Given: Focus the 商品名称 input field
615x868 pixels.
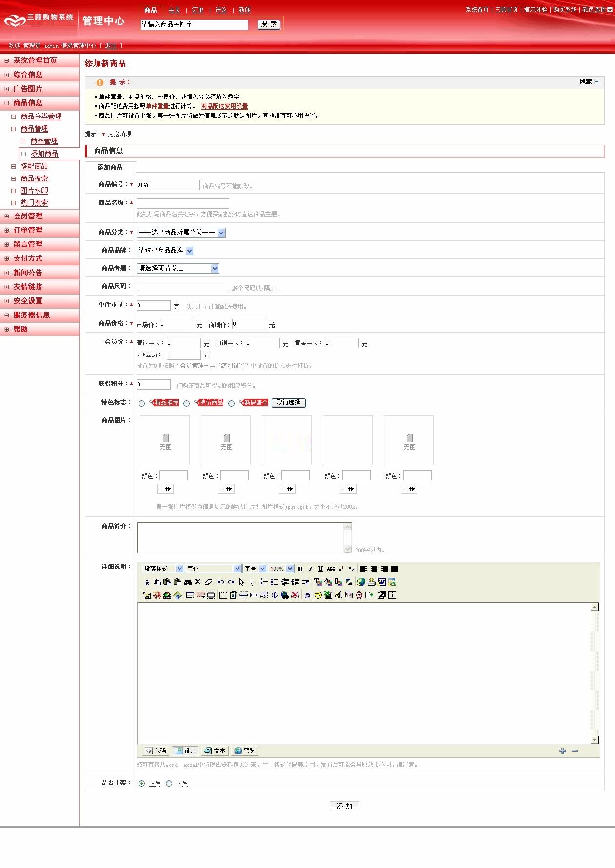Looking at the screenshot, I should 183,203.
